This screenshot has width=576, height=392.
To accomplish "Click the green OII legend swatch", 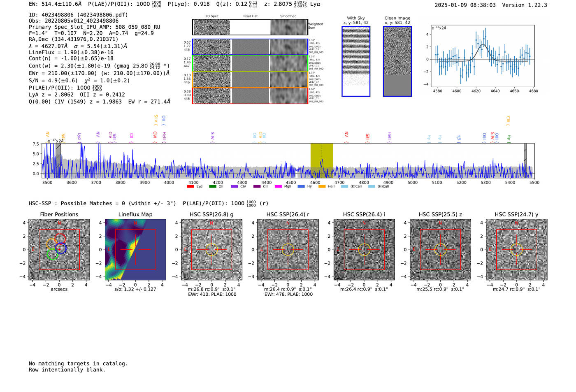I will click(x=212, y=186).
